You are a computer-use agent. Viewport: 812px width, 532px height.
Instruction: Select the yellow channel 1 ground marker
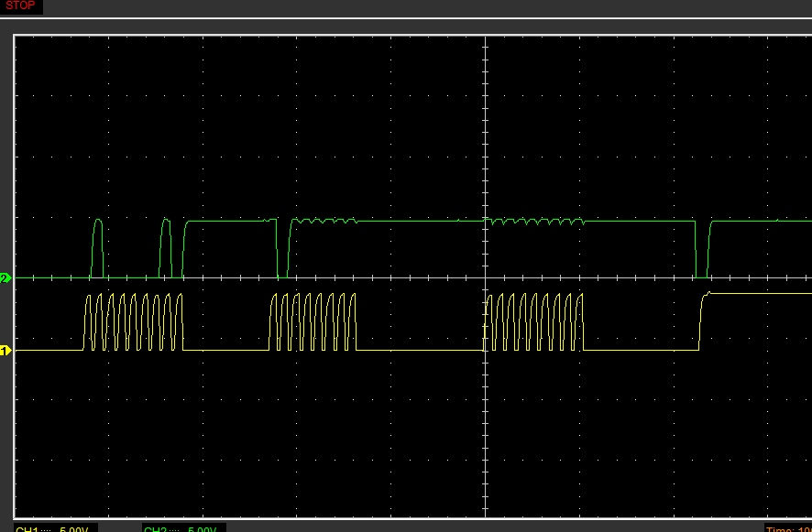tap(5, 351)
